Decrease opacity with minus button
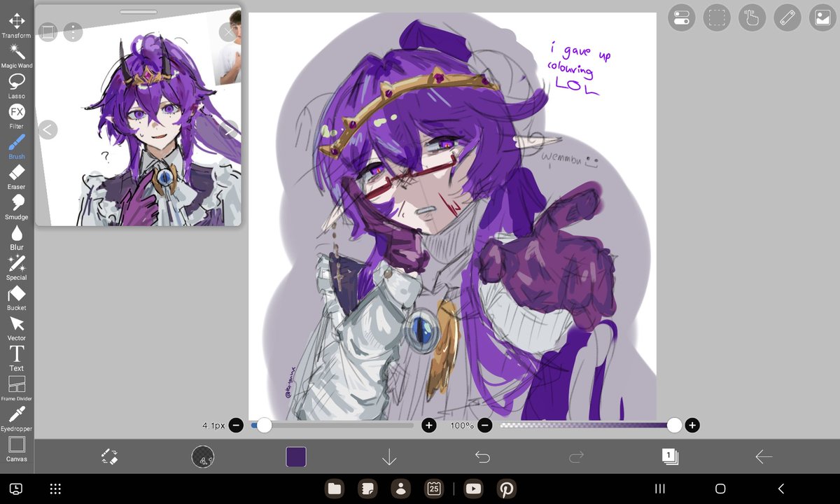This screenshot has width=840, height=504. click(x=485, y=425)
